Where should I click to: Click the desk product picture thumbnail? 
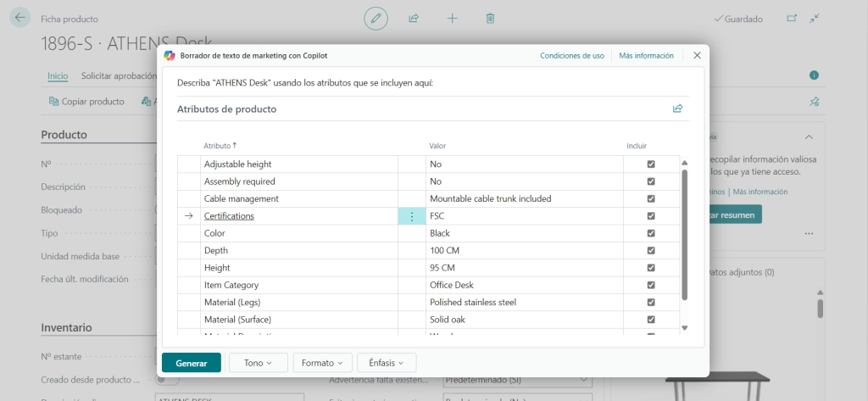(x=717, y=387)
